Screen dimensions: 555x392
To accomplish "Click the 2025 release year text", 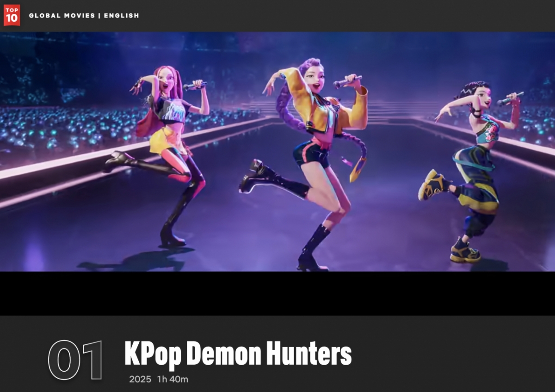I will click(x=140, y=380).
